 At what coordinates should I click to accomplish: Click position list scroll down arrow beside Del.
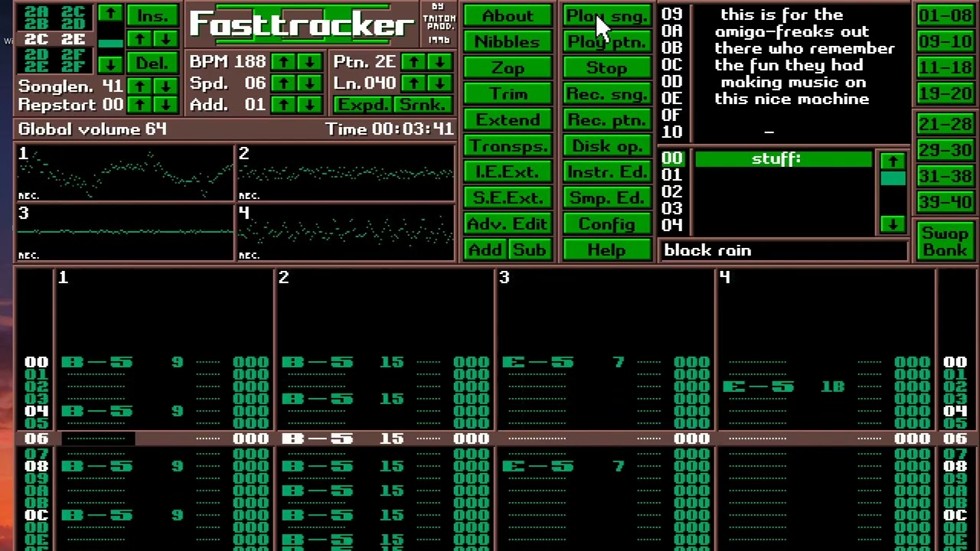[x=110, y=63]
